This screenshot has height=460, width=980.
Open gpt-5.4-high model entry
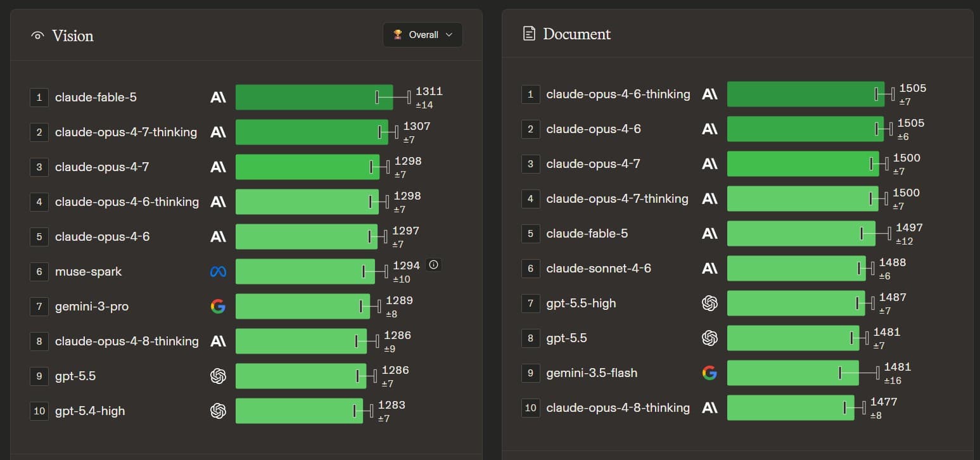tap(90, 411)
